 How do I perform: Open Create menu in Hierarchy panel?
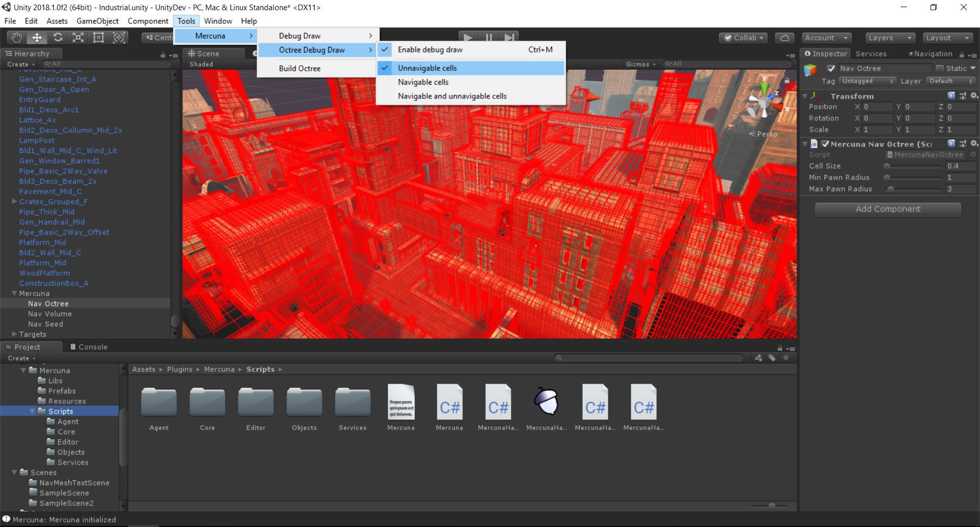click(x=21, y=64)
